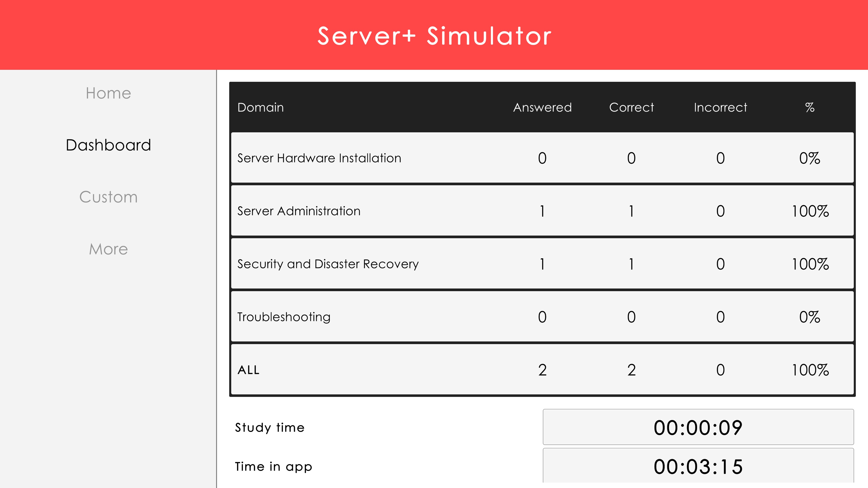Click the Study time label
The width and height of the screenshot is (868, 488).
(270, 427)
